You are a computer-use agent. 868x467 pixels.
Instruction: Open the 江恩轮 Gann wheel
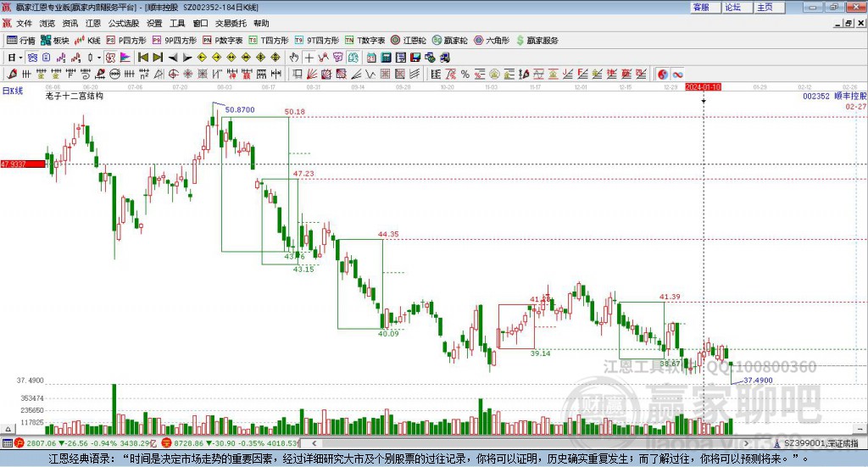pos(409,41)
